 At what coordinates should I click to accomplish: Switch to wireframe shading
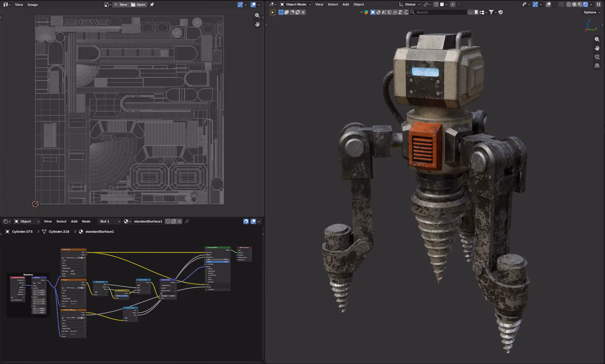568,5
